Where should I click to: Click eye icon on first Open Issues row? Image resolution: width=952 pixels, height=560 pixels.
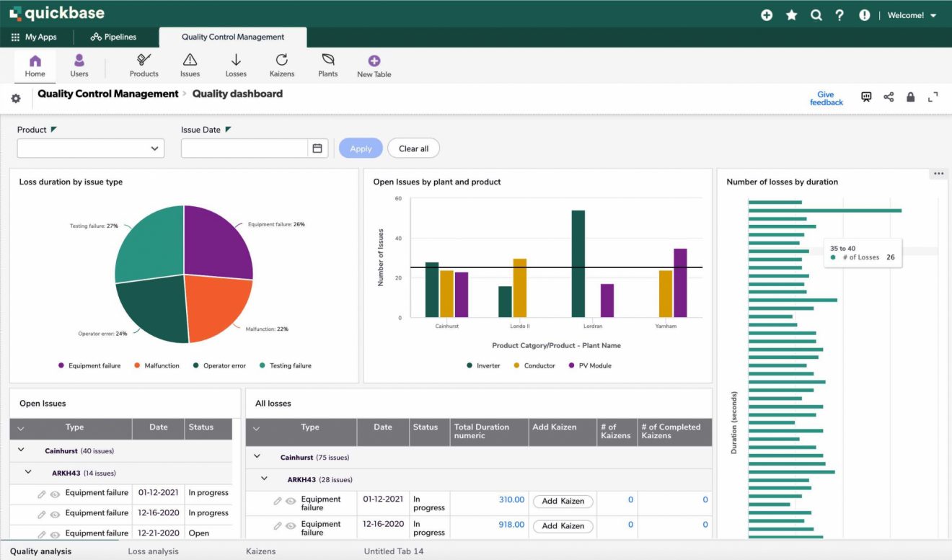tap(55, 494)
